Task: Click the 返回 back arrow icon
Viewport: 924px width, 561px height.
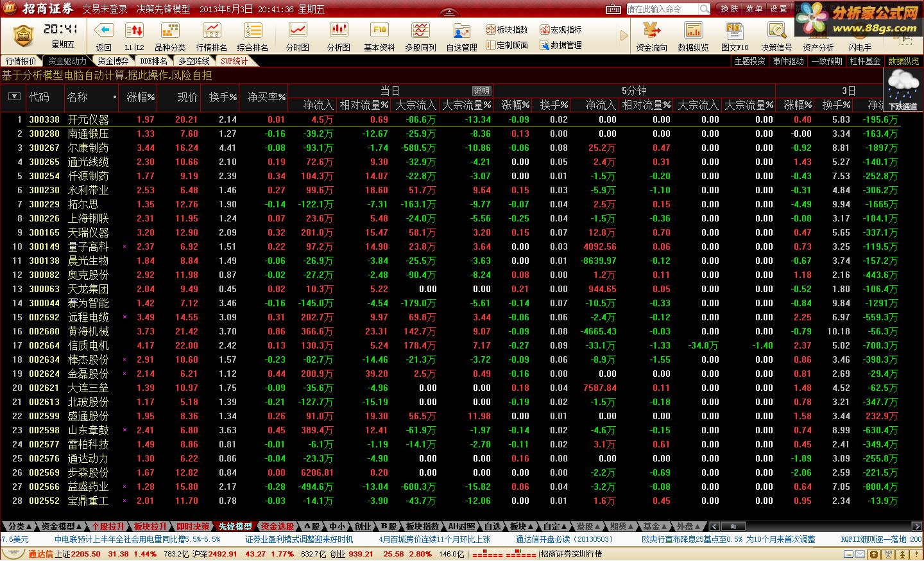Action: pos(104,30)
